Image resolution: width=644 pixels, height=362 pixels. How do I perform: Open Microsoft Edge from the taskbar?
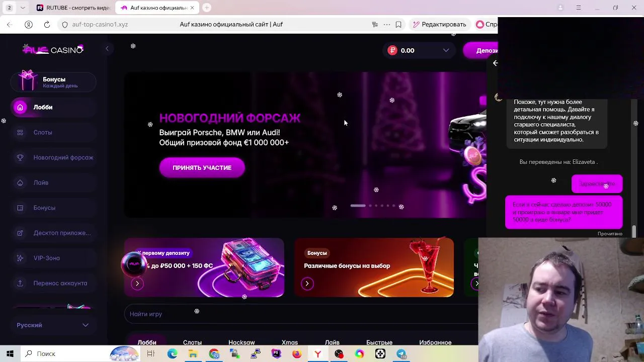point(172,353)
